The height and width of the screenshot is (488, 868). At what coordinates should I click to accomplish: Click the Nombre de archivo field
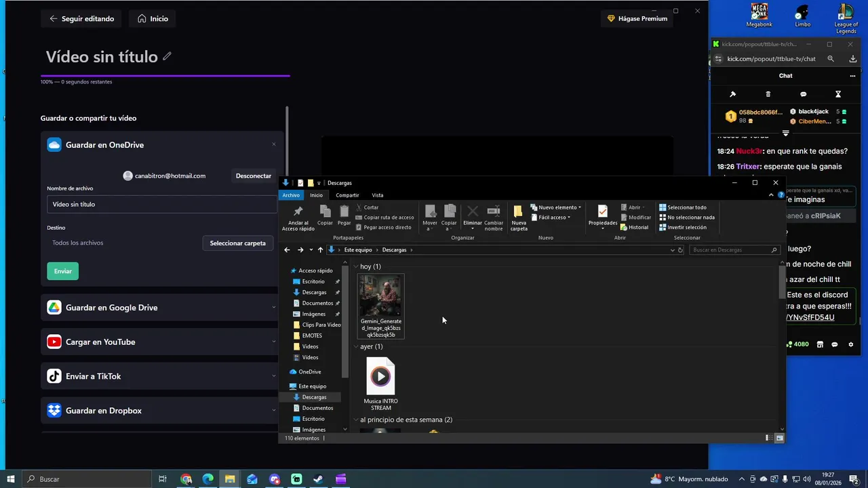click(x=162, y=205)
